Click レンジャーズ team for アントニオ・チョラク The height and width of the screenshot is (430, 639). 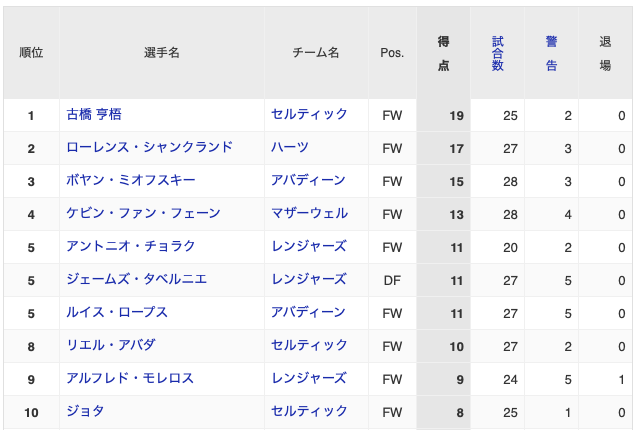tap(309, 246)
